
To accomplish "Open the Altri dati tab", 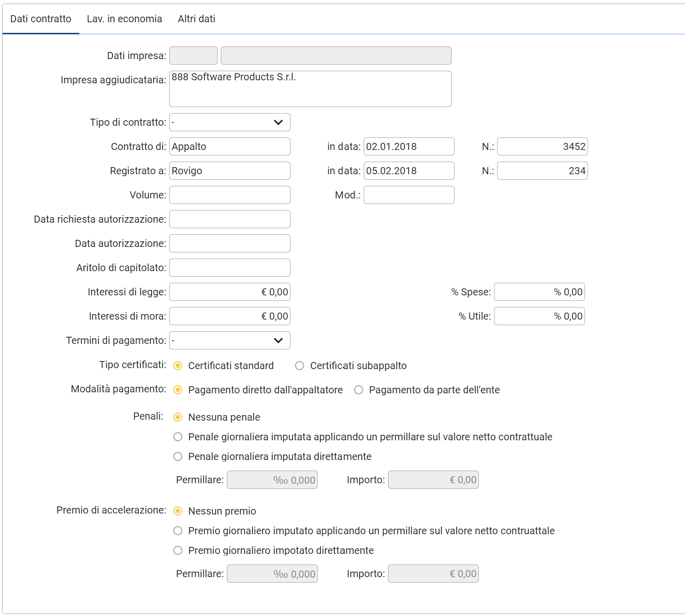I will [196, 19].
